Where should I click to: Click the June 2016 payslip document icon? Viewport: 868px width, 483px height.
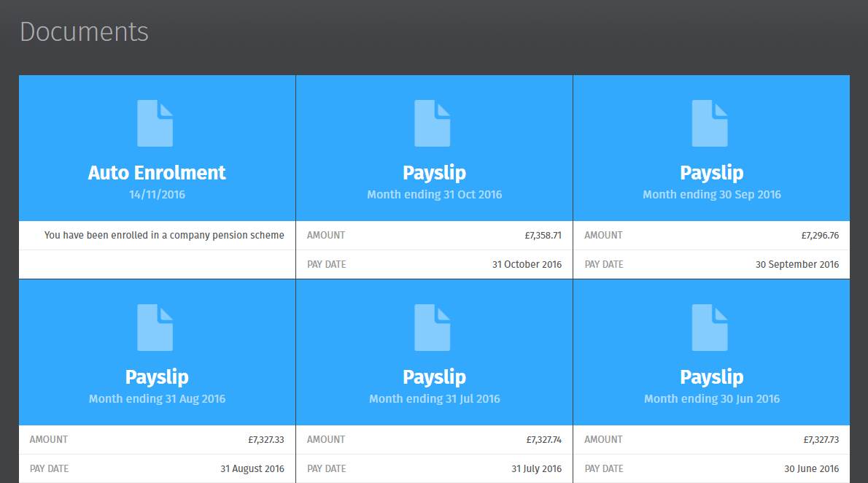[x=710, y=328]
